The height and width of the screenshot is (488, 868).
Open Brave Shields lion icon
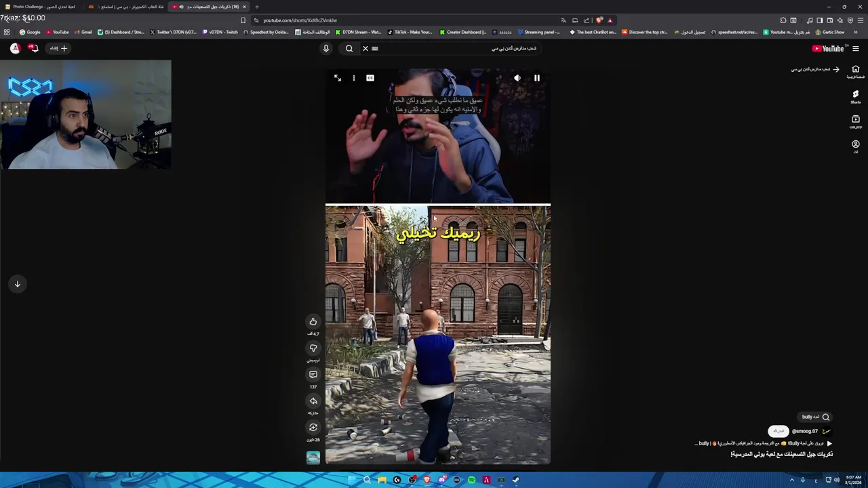(x=599, y=20)
